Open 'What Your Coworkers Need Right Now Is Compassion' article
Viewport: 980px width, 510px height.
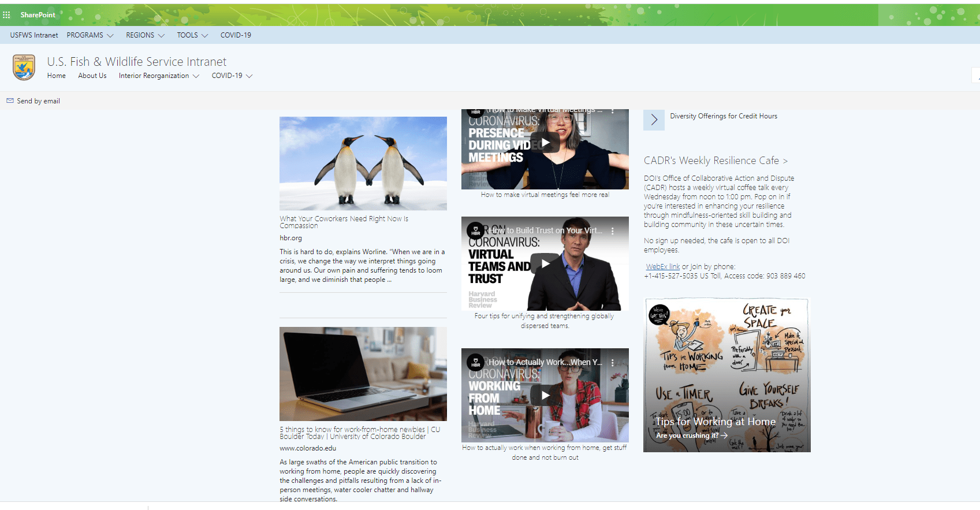[344, 222]
